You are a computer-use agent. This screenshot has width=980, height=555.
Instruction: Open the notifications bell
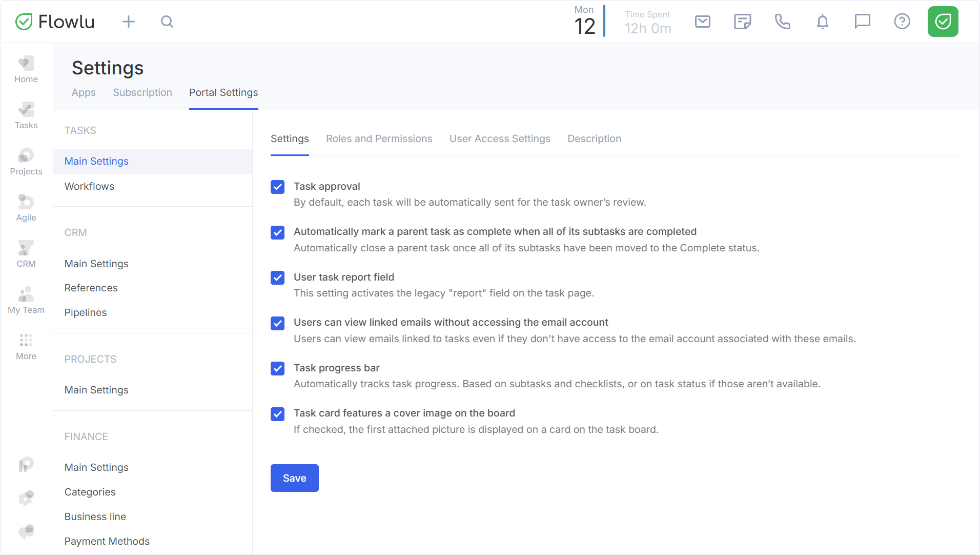click(x=822, y=22)
